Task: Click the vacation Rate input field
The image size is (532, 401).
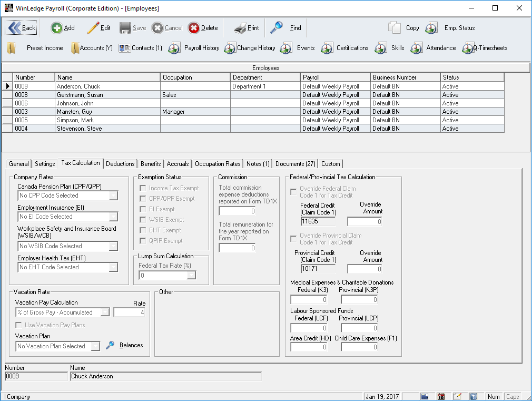Action: (x=129, y=312)
